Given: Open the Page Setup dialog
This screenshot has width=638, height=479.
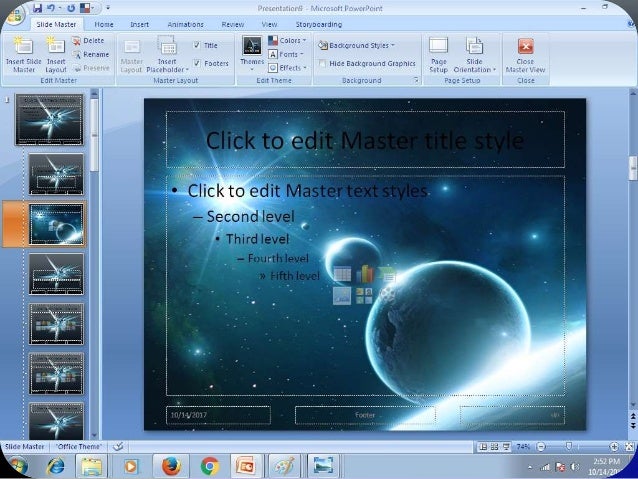Looking at the screenshot, I should point(438,55).
